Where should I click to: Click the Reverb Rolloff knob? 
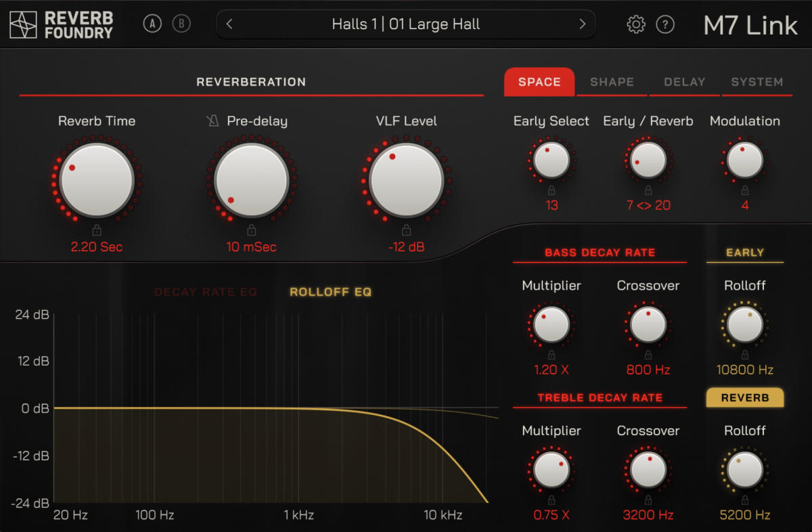click(x=745, y=470)
